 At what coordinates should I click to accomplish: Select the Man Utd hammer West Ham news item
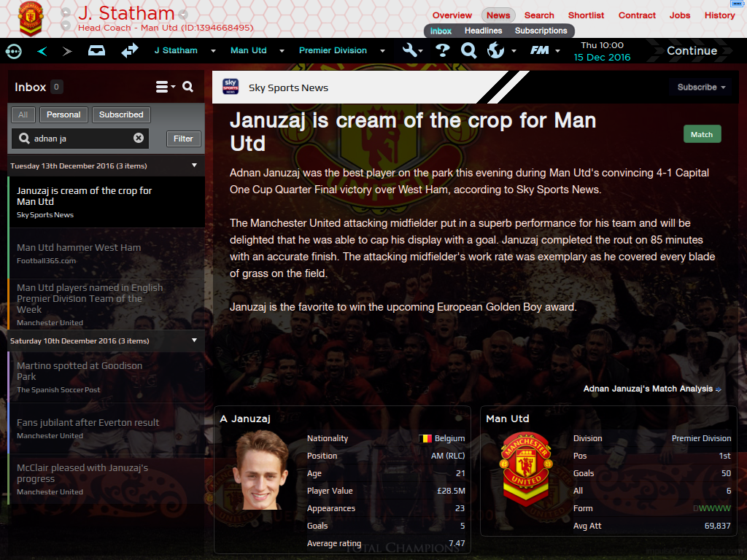point(107,253)
